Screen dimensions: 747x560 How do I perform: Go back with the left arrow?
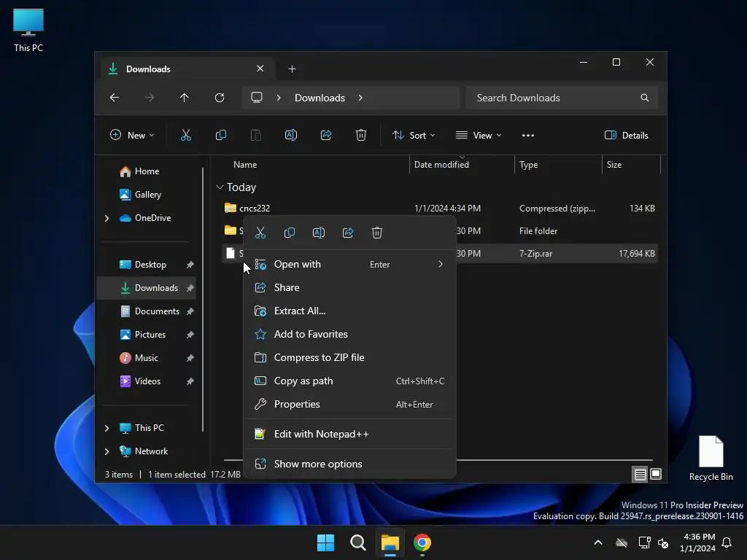[x=115, y=98]
